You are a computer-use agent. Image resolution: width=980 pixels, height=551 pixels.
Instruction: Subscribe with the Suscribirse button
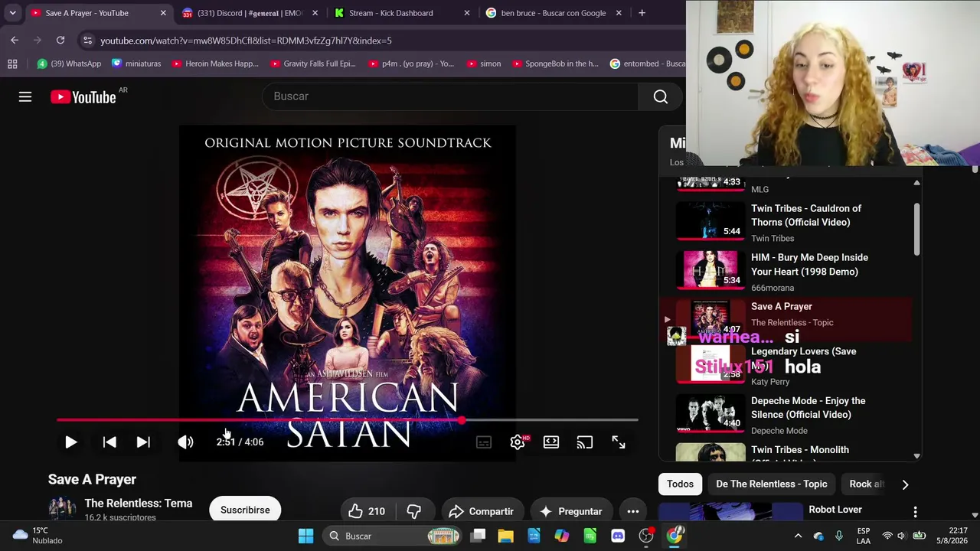245,510
